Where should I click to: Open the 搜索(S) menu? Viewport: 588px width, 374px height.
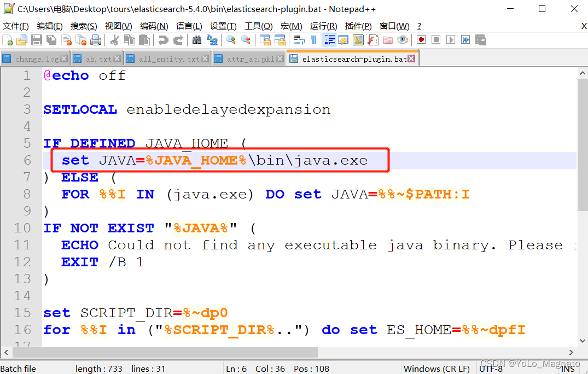(83, 26)
